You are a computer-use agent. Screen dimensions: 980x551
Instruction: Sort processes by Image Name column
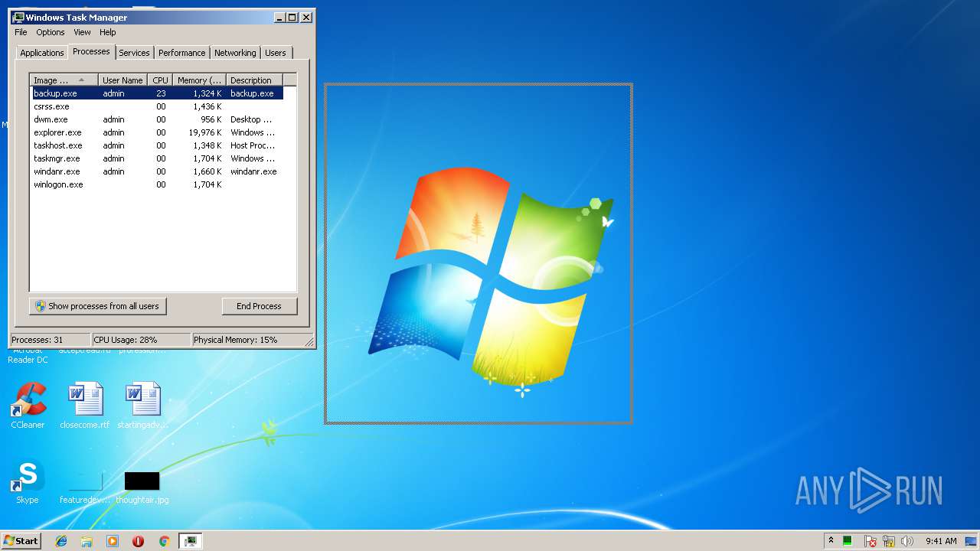coord(64,80)
